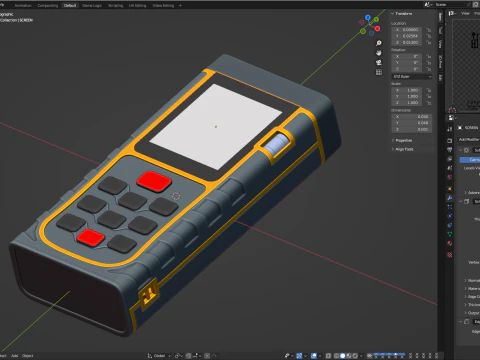The image size is (480, 360).
Task: Open the Render properties tab icon
Action: click(450, 141)
